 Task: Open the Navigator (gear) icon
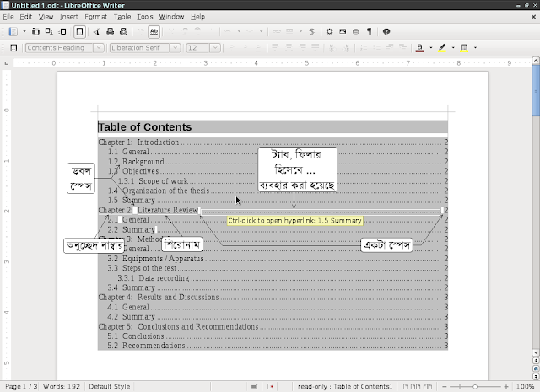(330, 32)
